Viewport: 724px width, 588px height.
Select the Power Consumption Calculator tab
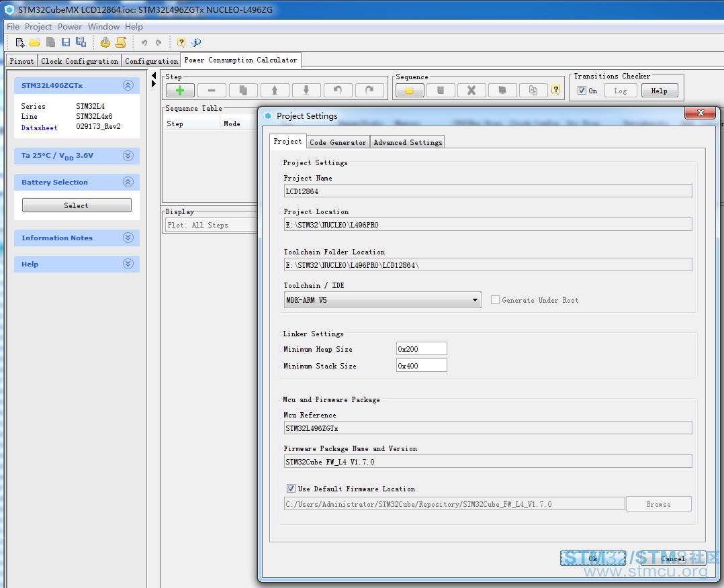[x=240, y=60]
